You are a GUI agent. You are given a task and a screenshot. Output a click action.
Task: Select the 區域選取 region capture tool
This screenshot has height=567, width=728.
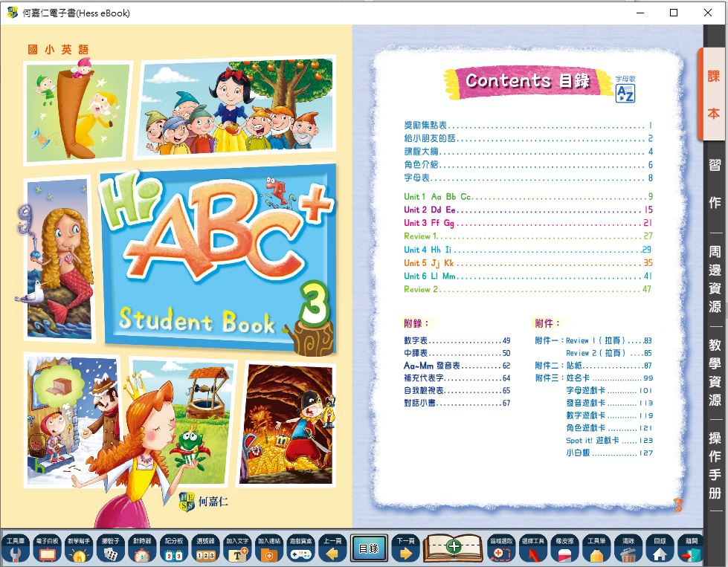click(x=501, y=548)
